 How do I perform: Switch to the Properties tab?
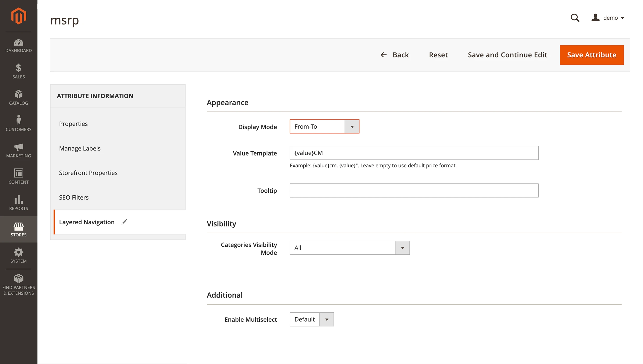coord(73,123)
